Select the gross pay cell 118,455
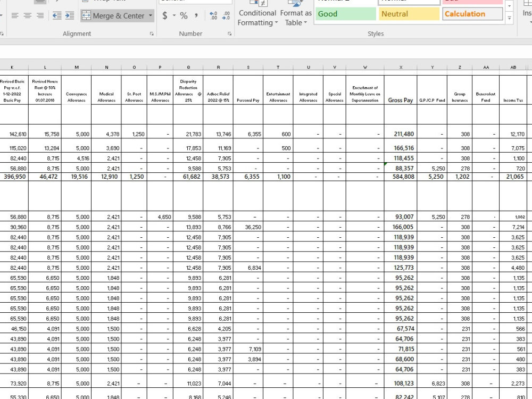532x399 pixels. pos(401,158)
